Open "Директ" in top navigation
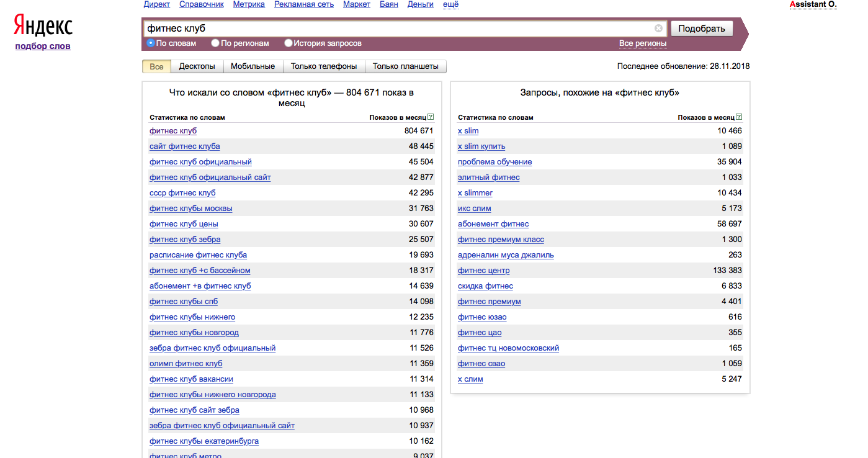The width and height of the screenshot is (868, 458). click(x=157, y=4)
